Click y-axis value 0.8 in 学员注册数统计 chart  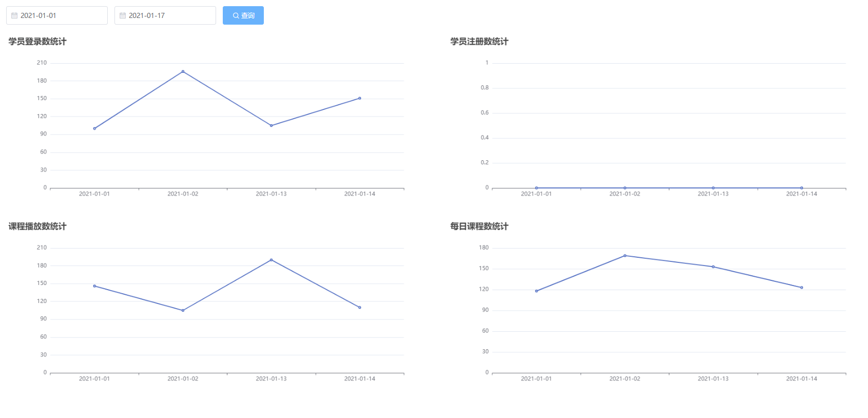pos(485,88)
